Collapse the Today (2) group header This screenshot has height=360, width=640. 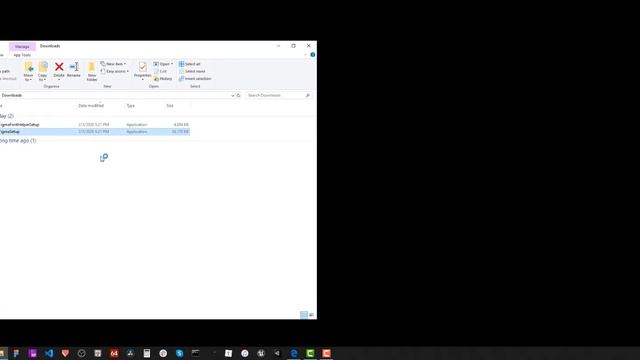point(7,116)
